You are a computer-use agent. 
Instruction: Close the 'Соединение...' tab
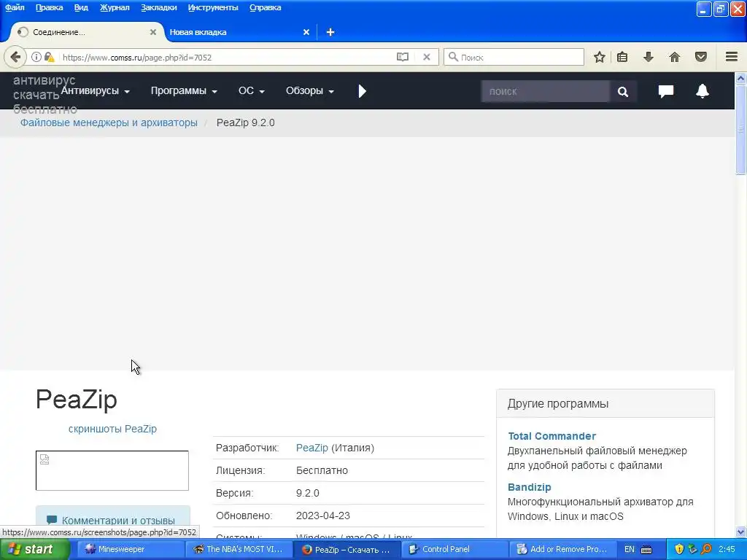point(153,32)
